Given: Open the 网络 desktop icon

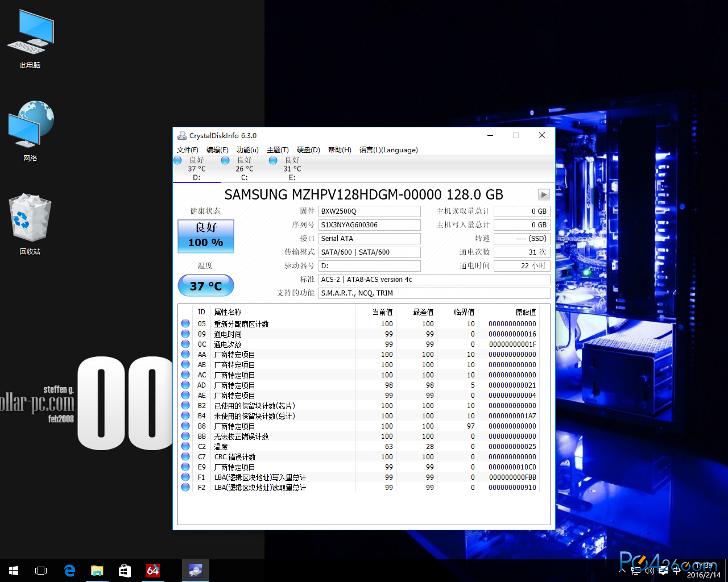Looking at the screenshot, I should coord(30,131).
